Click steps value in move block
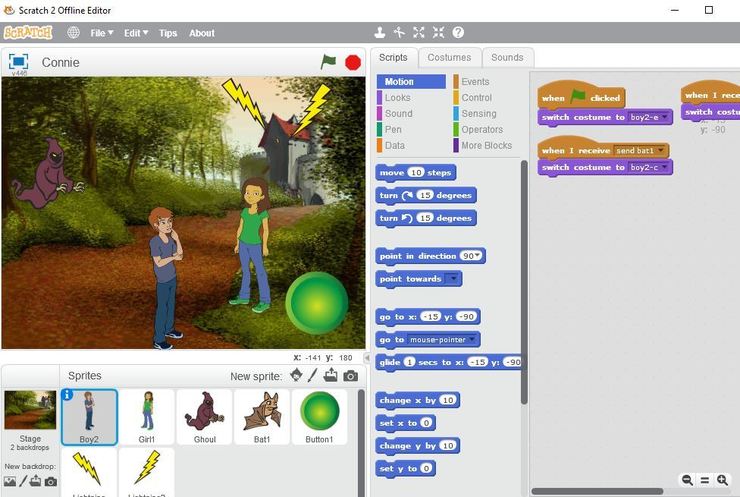The width and height of the screenshot is (740, 497). point(416,172)
